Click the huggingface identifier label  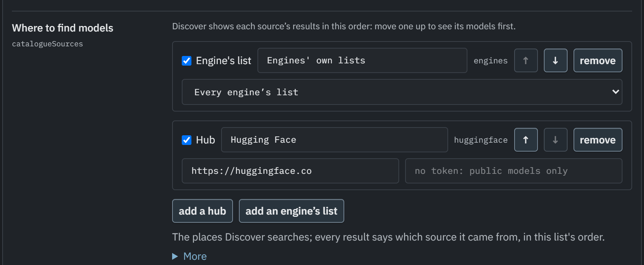[481, 140]
